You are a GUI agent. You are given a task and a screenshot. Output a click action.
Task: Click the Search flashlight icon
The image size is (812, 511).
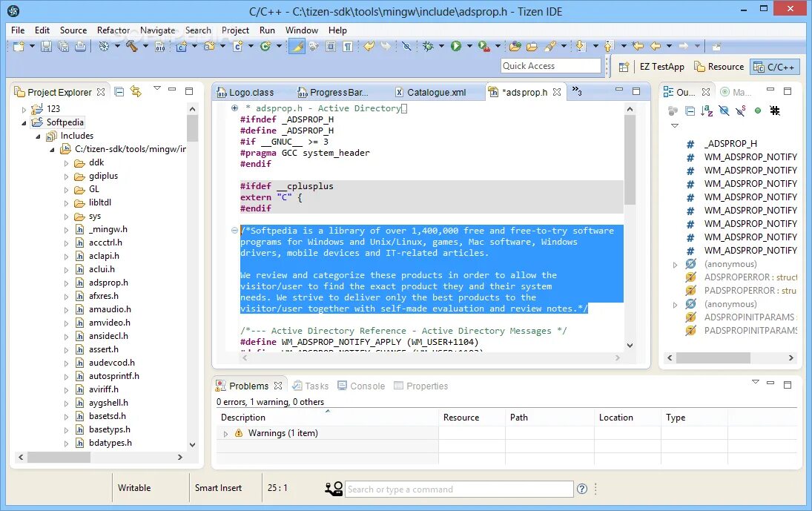pyautogui.click(x=550, y=47)
